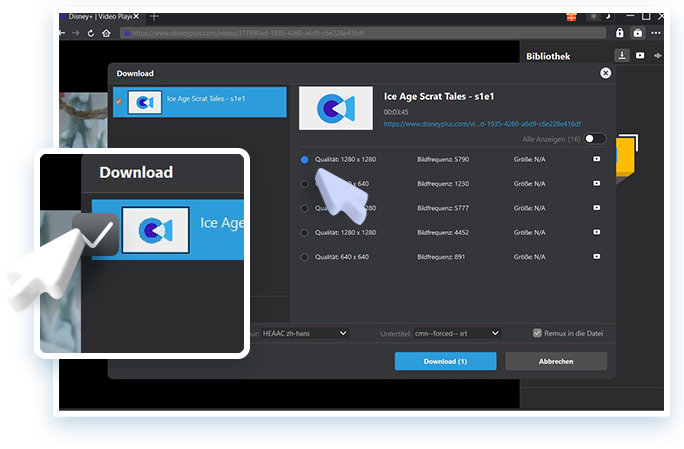Click the browser address bar URL field
The width and height of the screenshot is (684, 449).
point(363,33)
